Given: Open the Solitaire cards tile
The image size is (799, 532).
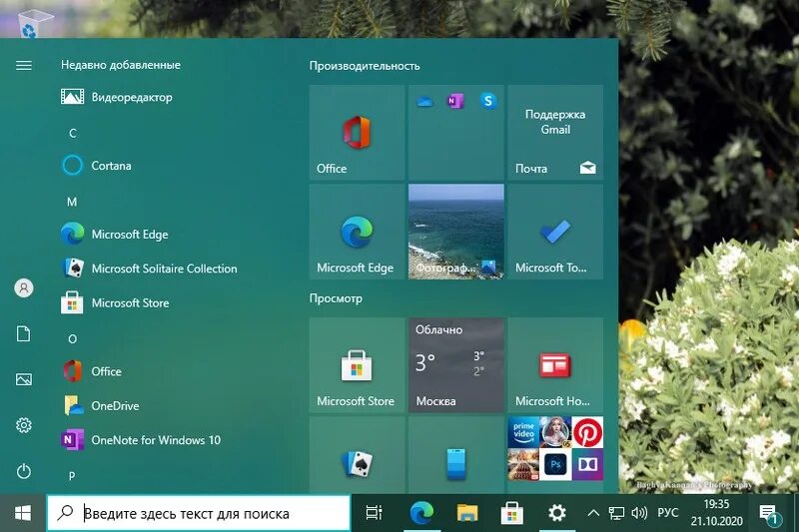Looking at the screenshot, I should coord(357,455).
